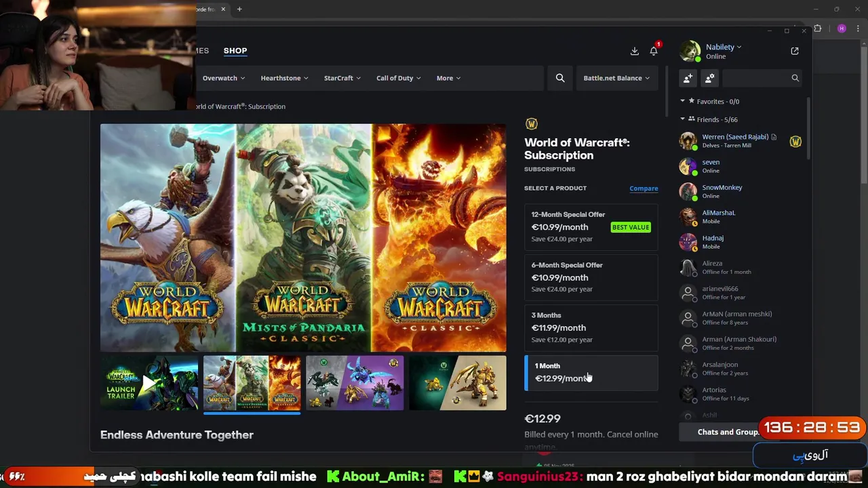This screenshot has width=868, height=488.
Task: Select friend Artorias
Action: coord(741,394)
